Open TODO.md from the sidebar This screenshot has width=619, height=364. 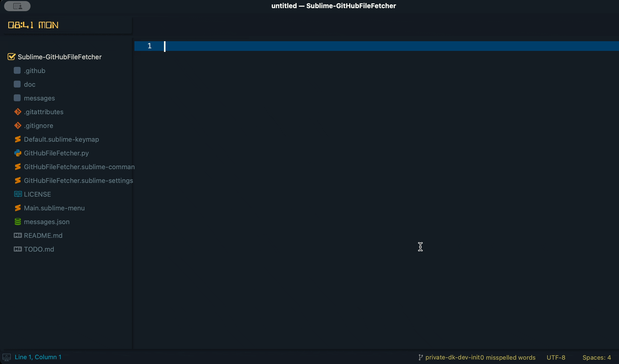[x=39, y=249]
